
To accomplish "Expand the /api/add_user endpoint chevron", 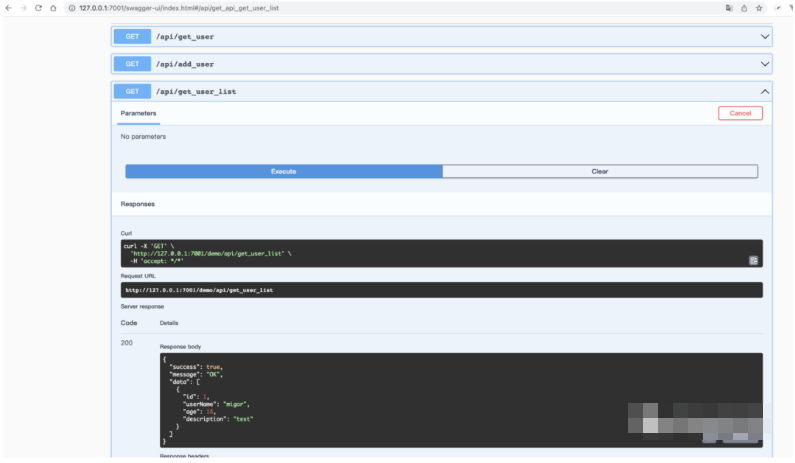I will coord(765,64).
